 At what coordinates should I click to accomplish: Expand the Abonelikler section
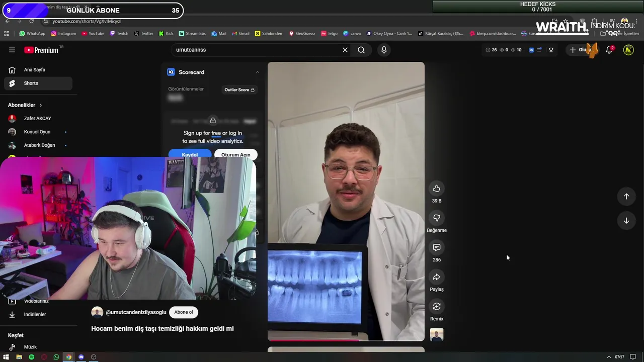pyautogui.click(x=25, y=105)
